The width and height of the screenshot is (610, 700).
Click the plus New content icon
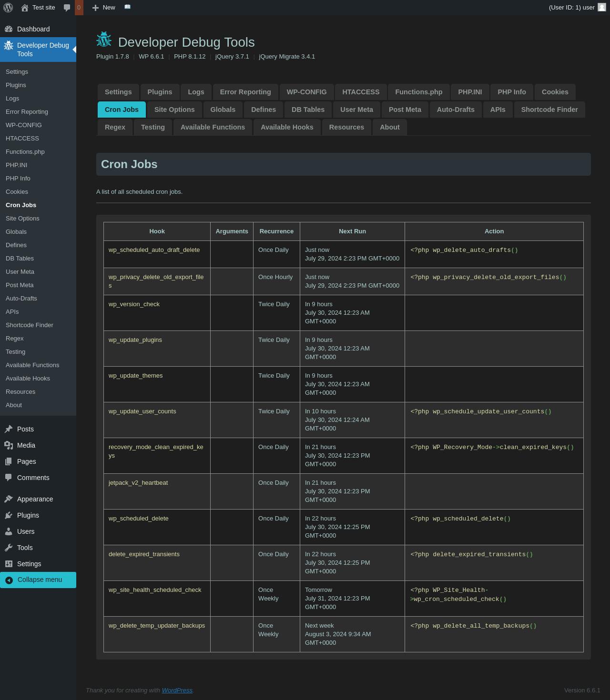point(95,8)
